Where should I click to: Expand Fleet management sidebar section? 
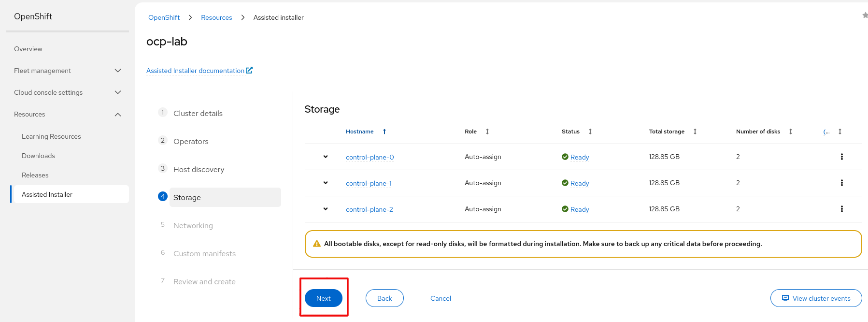pos(68,71)
